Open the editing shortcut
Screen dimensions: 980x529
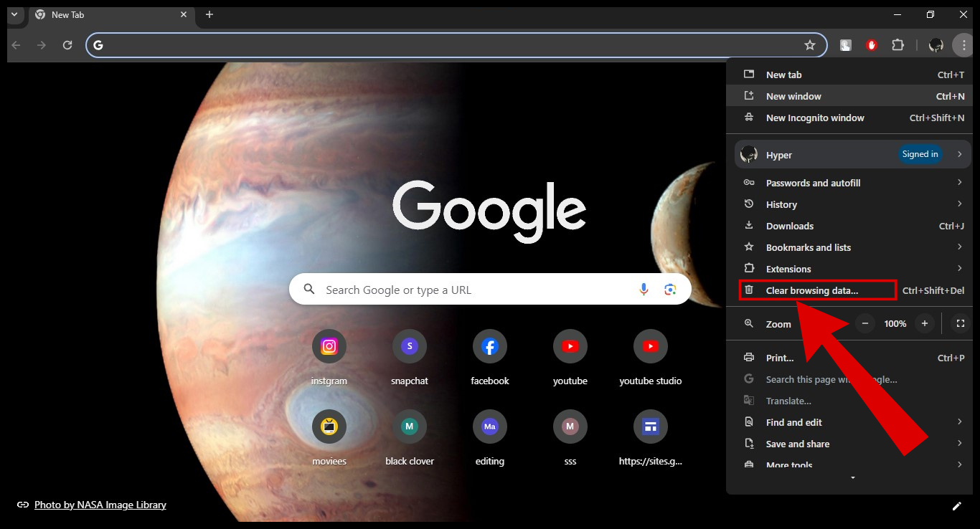pos(490,437)
